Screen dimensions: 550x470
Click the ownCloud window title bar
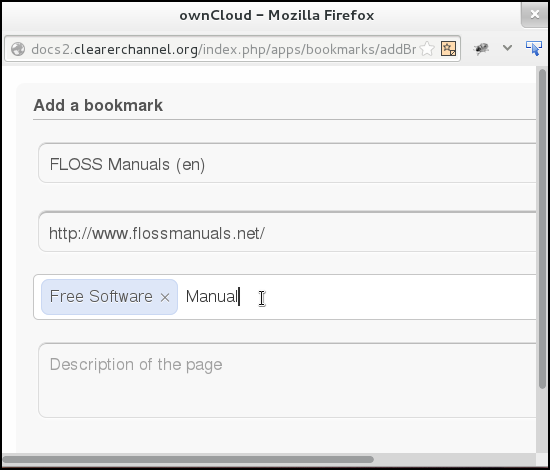(276, 15)
